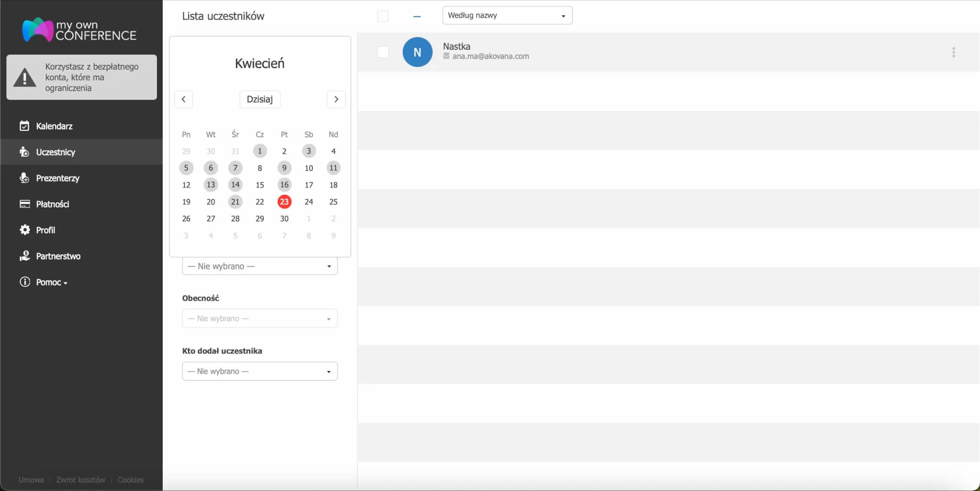Open the Prezenterzy sidebar icon

tap(24, 178)
